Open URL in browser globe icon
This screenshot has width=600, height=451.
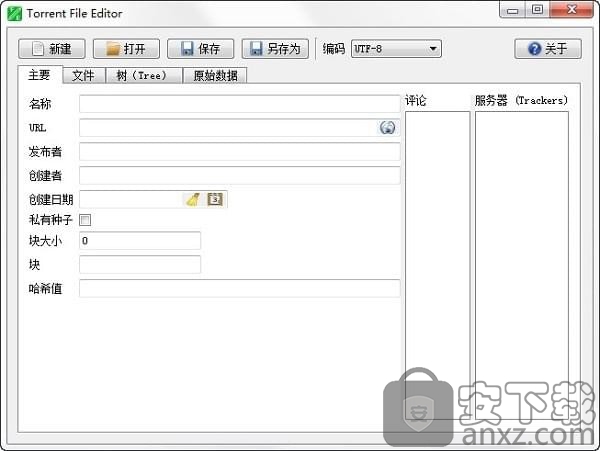tap(387, 127)
